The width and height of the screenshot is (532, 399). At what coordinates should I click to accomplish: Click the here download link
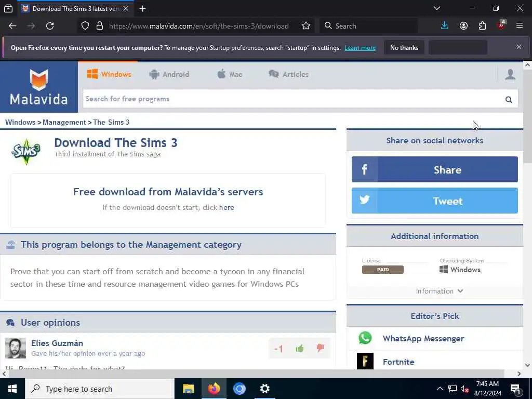tap(227, 207)
